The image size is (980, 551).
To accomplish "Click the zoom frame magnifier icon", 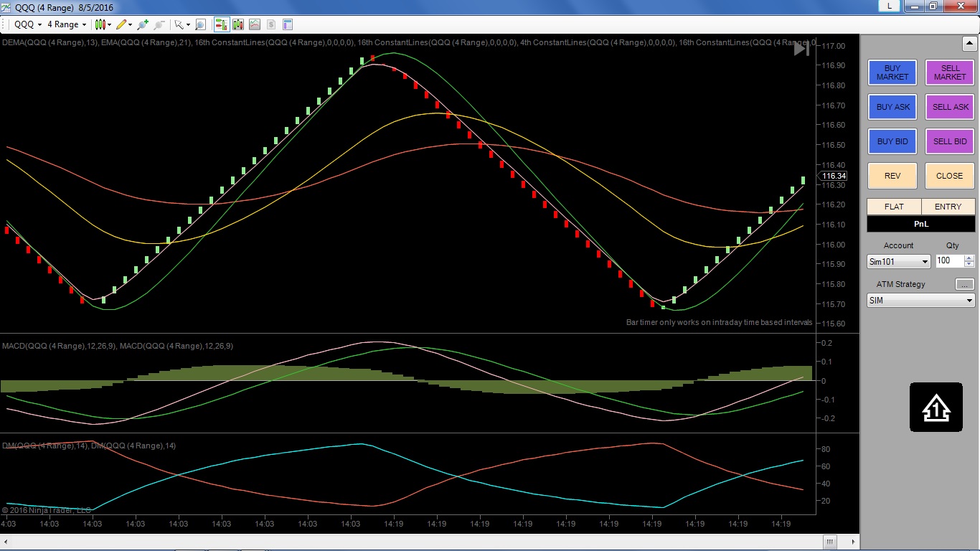I will click(x=200, y=24).
